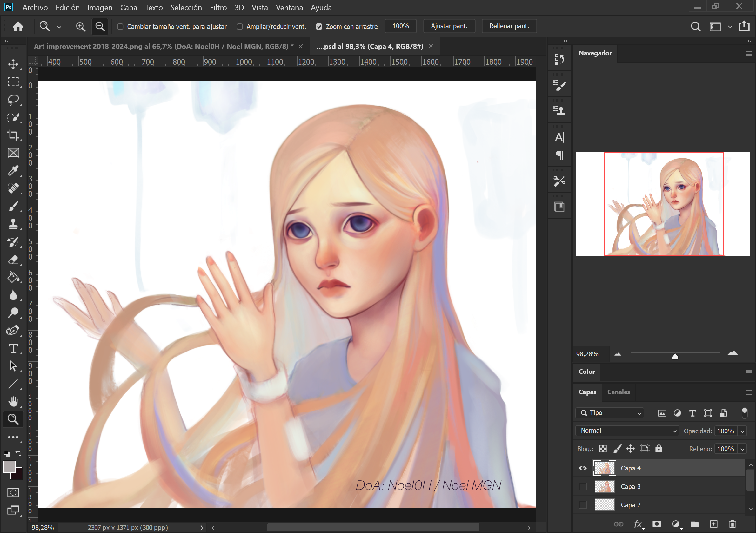Select the Capa 3 layer thumbnail
The height and width of the screenshot is (533, 756).
(x=605, y=486)
